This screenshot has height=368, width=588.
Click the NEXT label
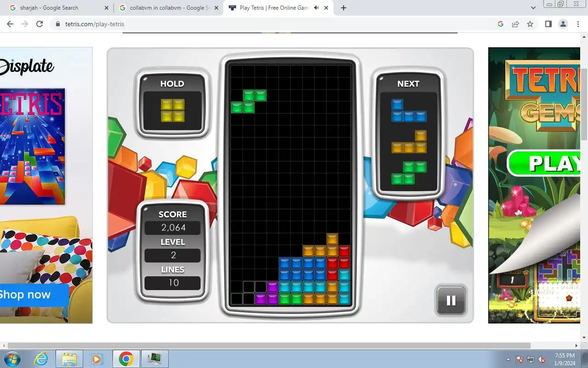point(408,84)
